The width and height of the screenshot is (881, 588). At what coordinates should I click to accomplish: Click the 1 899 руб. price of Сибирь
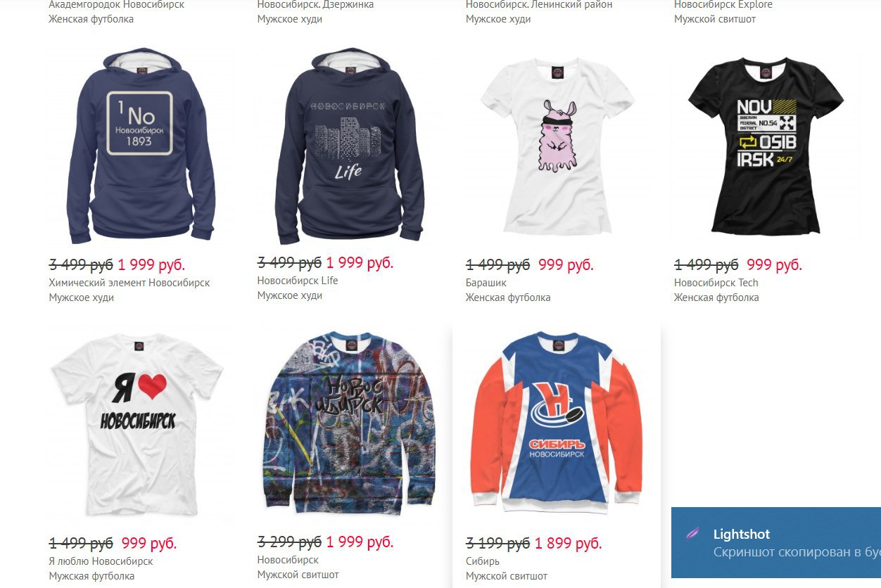coord(569,544)
